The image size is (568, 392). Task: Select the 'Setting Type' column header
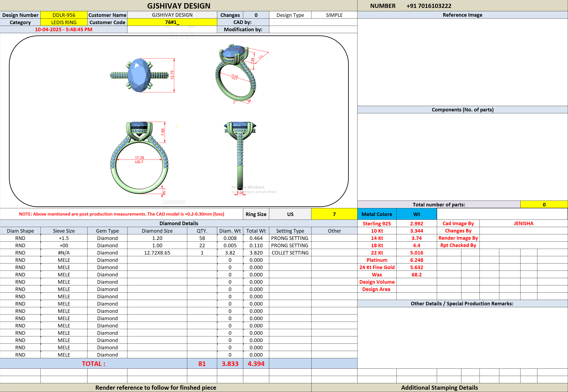[x=290, y=231]
